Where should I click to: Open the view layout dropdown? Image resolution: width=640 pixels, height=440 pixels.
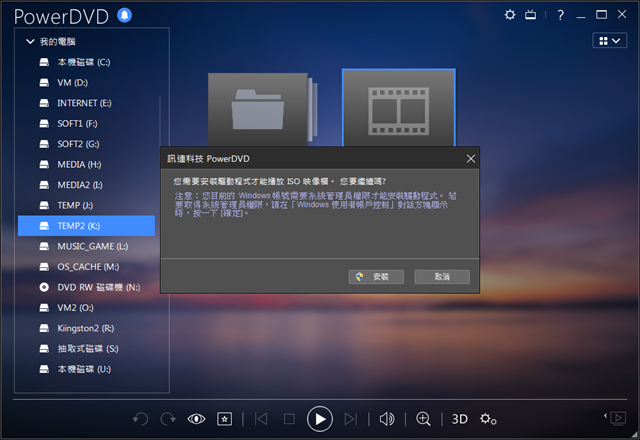[x=609, y=40]
